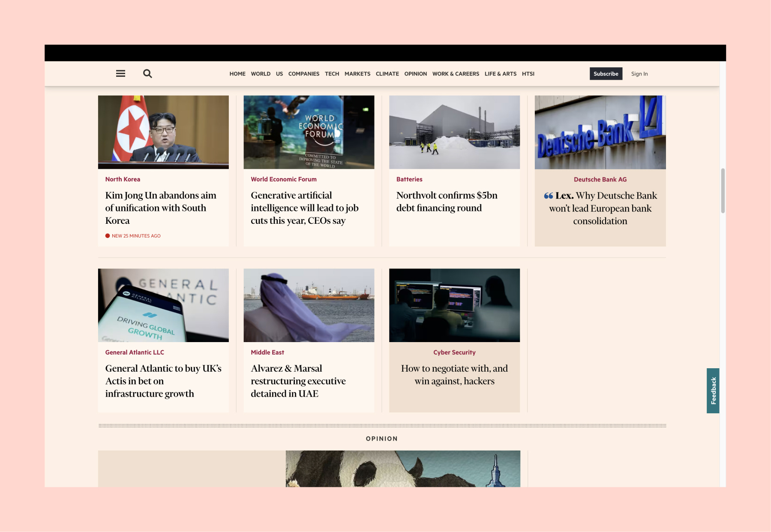Open the COMPANIES section
The image size is (771, 532).
click(x=304, y=74)
